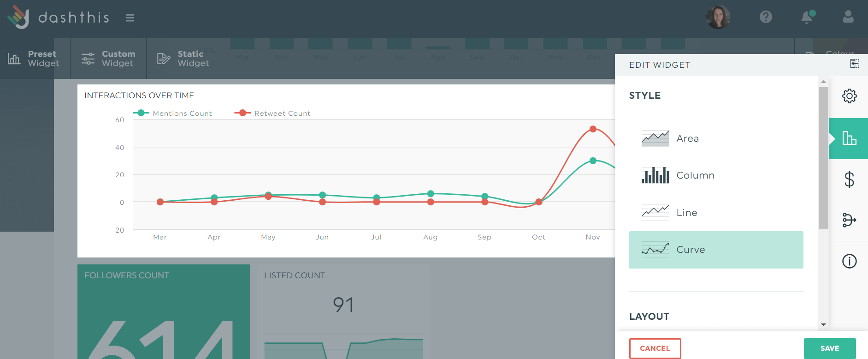
Task: Click the dock panel icon in Edit Widget header
Action: point(855,64)
